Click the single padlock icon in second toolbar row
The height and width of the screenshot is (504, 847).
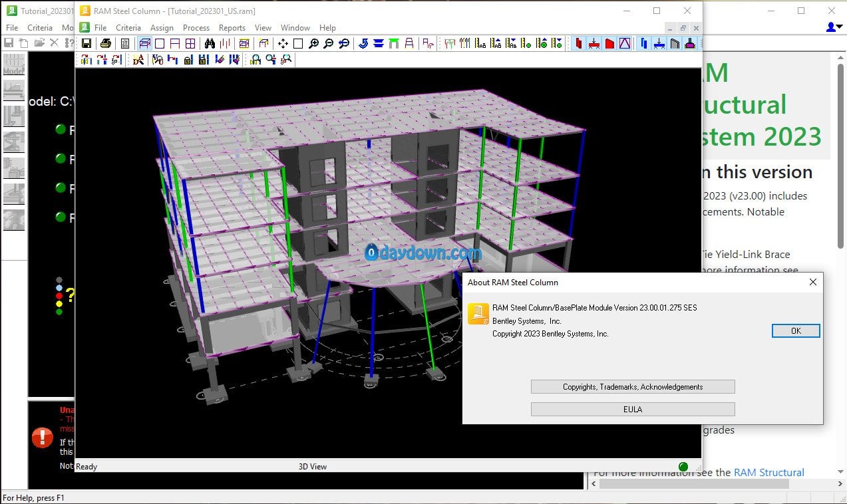(188, 59)
